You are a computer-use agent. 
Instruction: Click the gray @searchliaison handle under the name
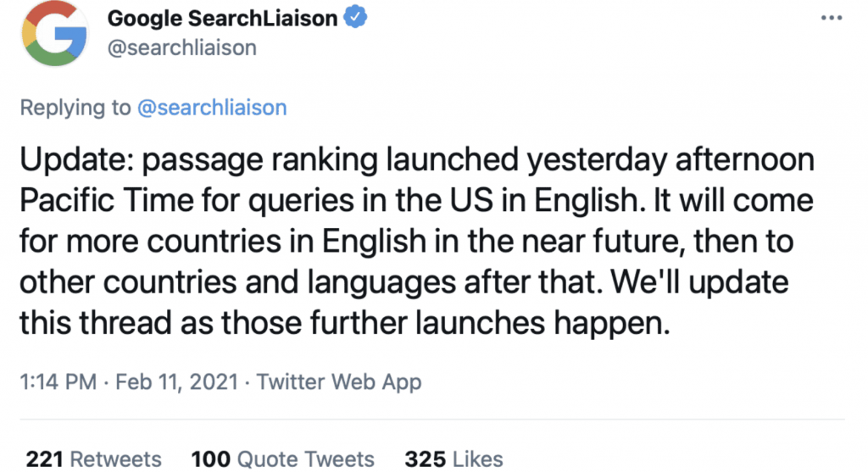click(181, 48)
